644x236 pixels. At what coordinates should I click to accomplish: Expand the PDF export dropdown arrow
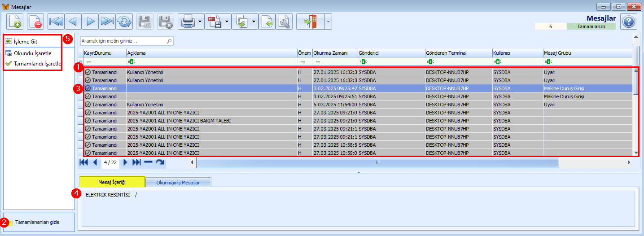[x=227, y=22]
